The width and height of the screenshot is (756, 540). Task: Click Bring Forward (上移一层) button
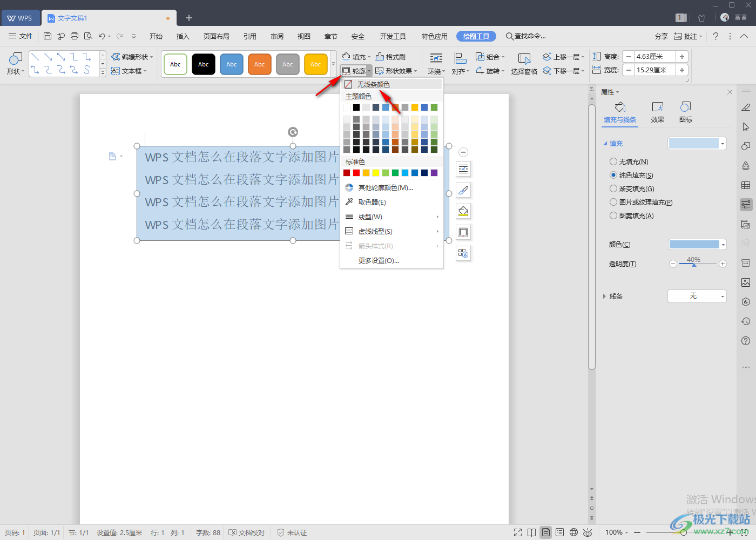tap(563, 57)
